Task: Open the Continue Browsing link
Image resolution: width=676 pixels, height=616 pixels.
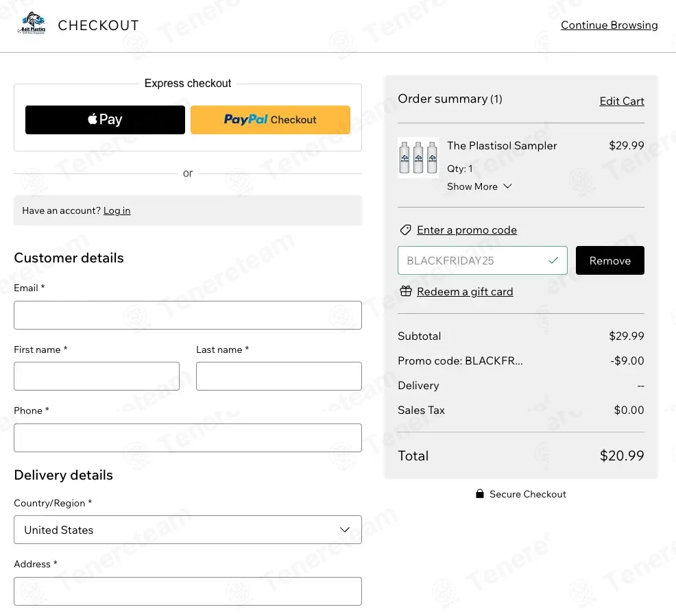Action: 609,25
